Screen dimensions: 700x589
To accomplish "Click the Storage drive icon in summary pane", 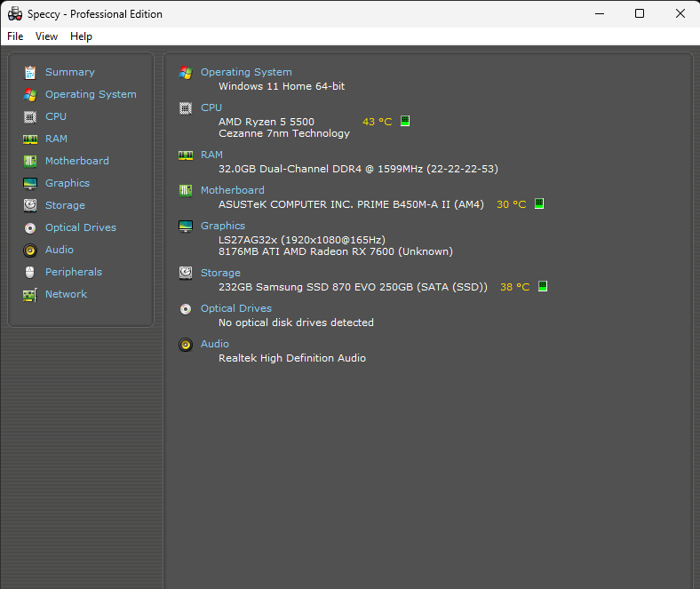I will click(186, 273).
